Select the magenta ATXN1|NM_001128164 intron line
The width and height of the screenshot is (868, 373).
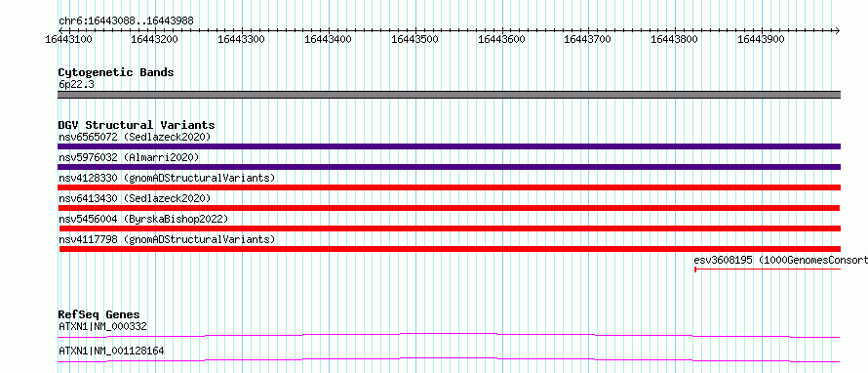449,360
